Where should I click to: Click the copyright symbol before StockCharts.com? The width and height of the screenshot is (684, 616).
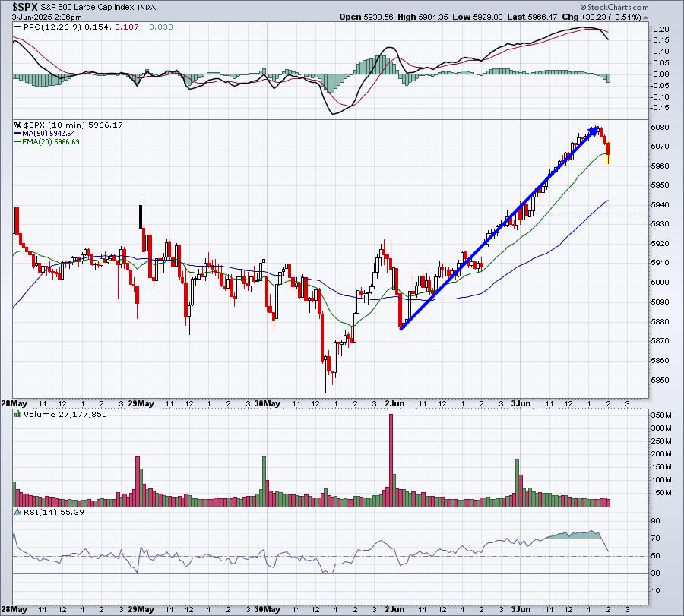click(x=583, y=7)
